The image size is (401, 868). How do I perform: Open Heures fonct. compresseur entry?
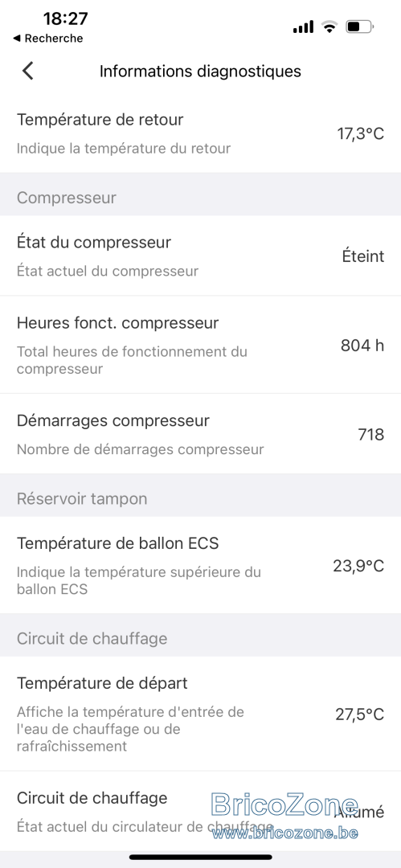pos(201,345)
